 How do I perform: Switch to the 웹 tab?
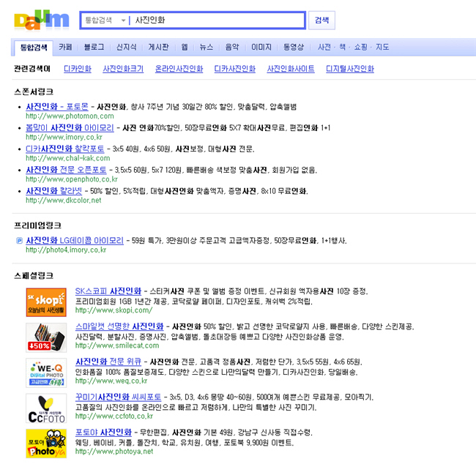(185, 47)
